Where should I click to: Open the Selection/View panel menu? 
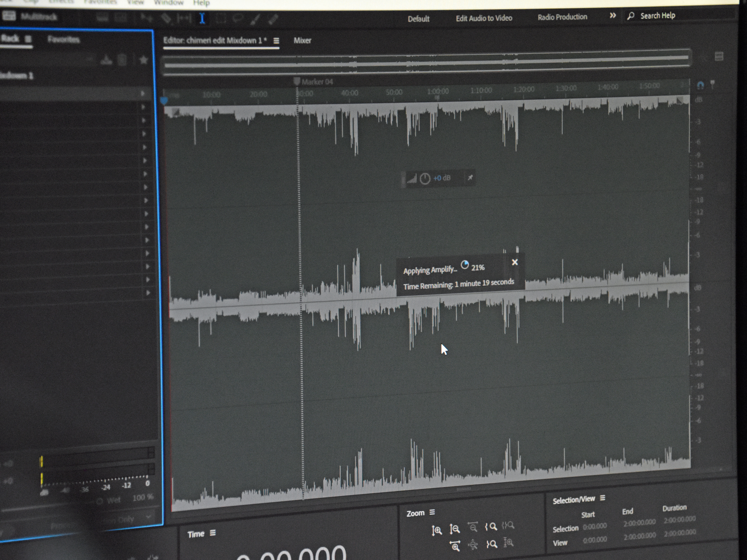click(602, 498)
